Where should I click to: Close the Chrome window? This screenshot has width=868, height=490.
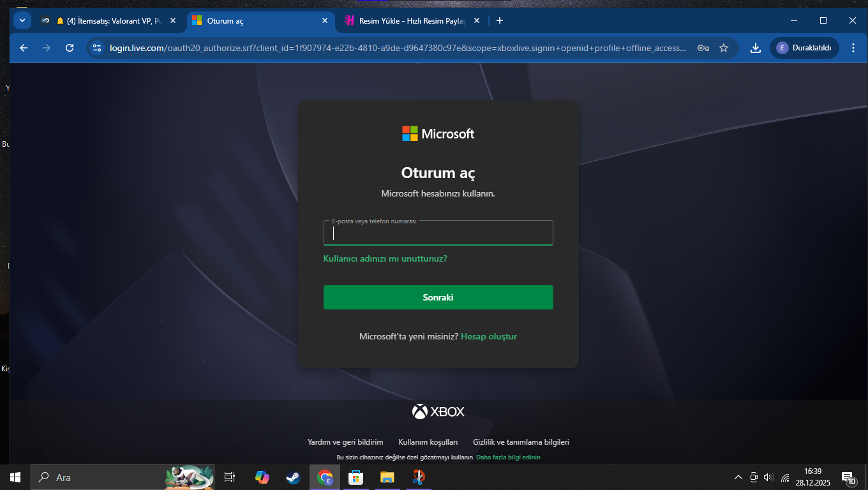coord(853,20)
